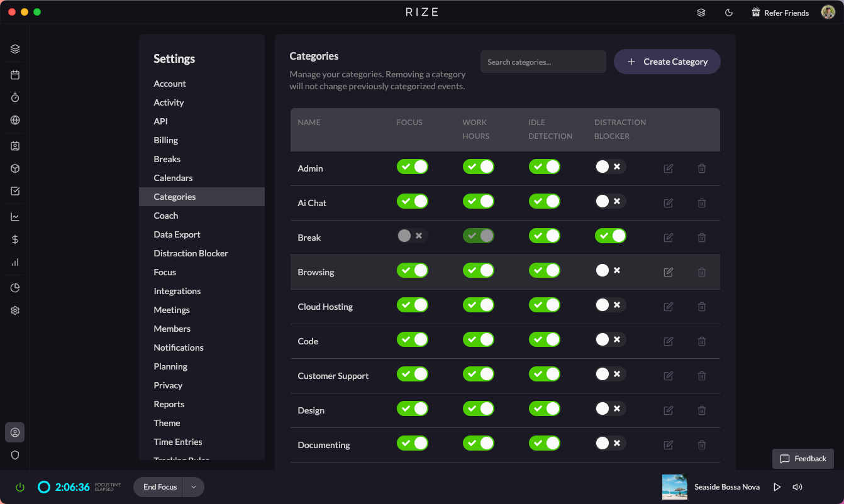
Task: Click the shield icon at sidebar bottom
Action: tap(15, 455)
